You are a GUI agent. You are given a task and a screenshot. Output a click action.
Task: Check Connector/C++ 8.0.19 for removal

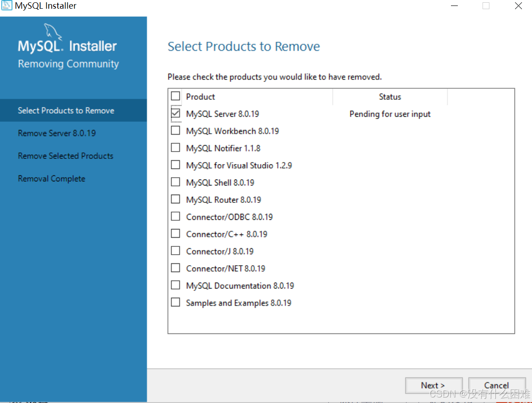[x=175, y=233]
